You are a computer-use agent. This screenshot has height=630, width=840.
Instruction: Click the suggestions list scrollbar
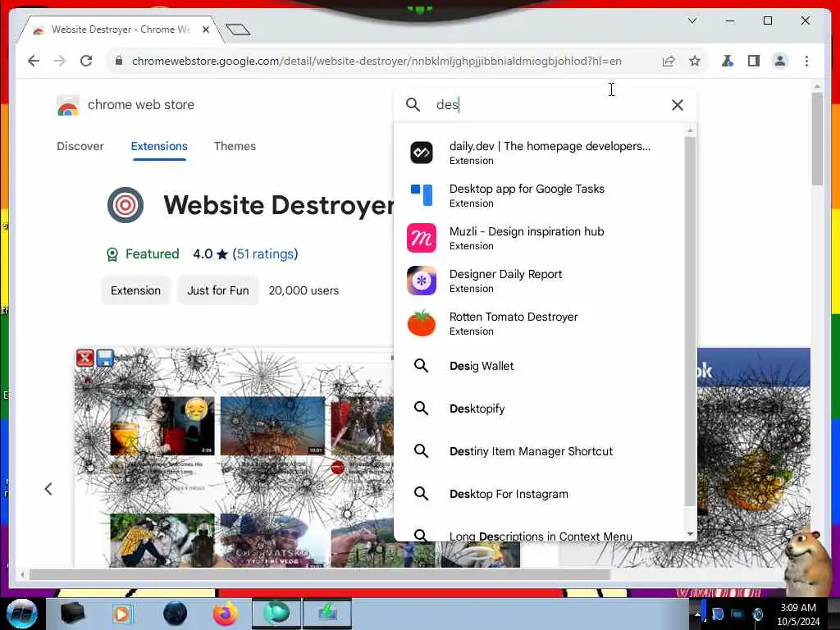690,322
